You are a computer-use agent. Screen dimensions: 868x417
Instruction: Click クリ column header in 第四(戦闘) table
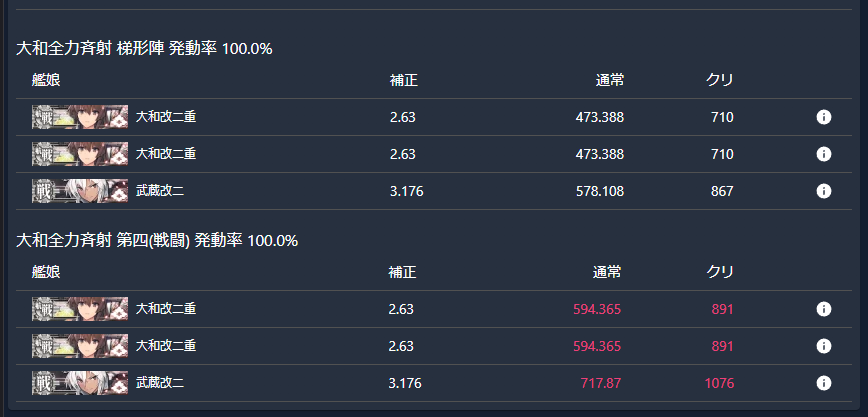720,272
